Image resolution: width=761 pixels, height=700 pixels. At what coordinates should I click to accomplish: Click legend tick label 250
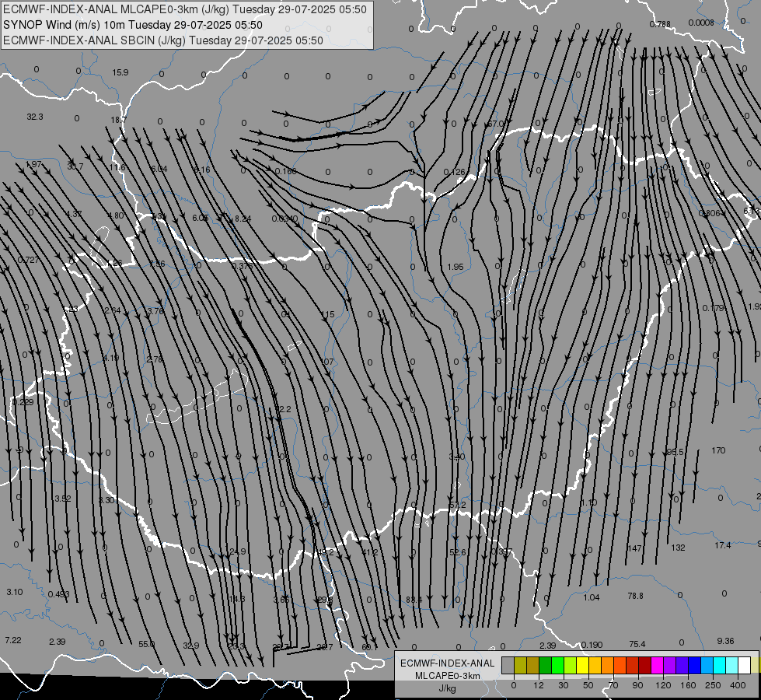tap(713, 685)
